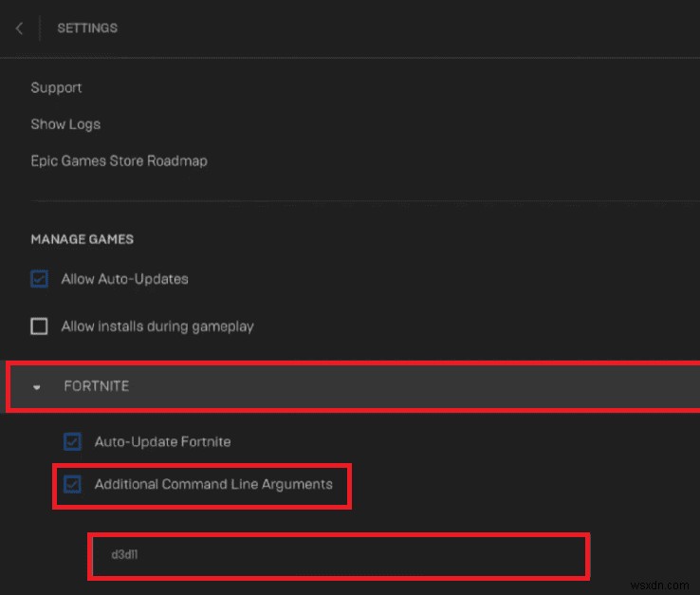Uncheck Allow Auto-Updates checkbox
Image resolution: width=700 pixels, height=595 pixels.
coord(39,279)
